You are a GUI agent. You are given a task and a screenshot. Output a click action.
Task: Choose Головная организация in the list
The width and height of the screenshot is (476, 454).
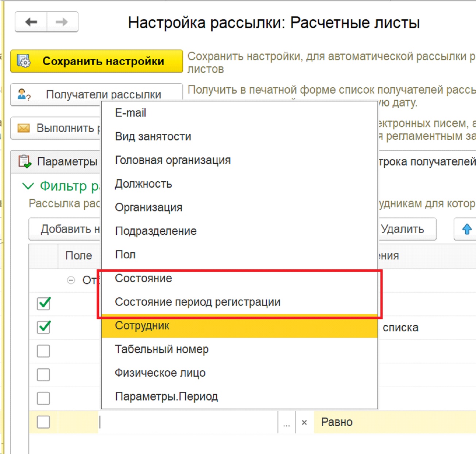pos(239,160)
